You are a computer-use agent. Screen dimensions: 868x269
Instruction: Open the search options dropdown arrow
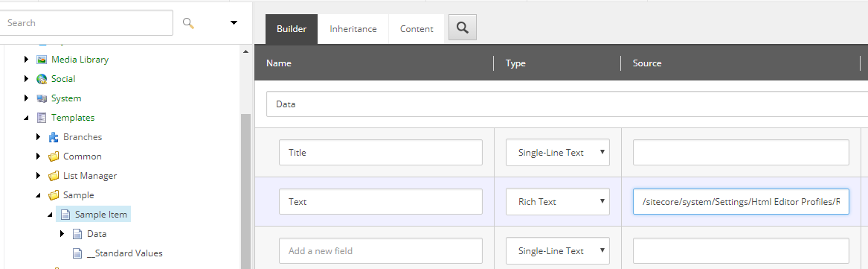[x=234, y=23]
